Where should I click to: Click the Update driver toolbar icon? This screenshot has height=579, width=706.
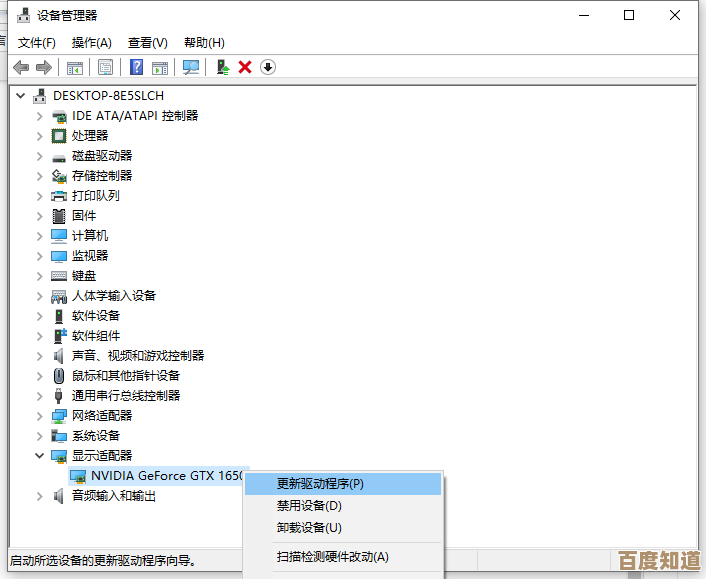(x=223, y=67)
